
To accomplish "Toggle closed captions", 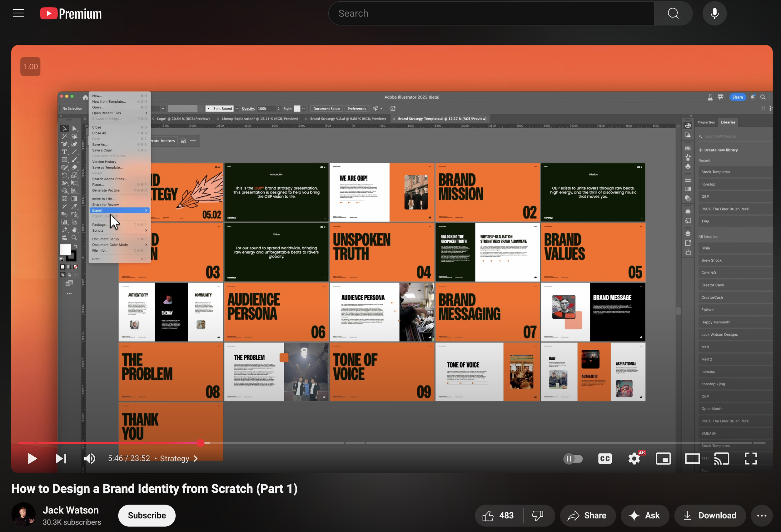I will pos(604,458).
